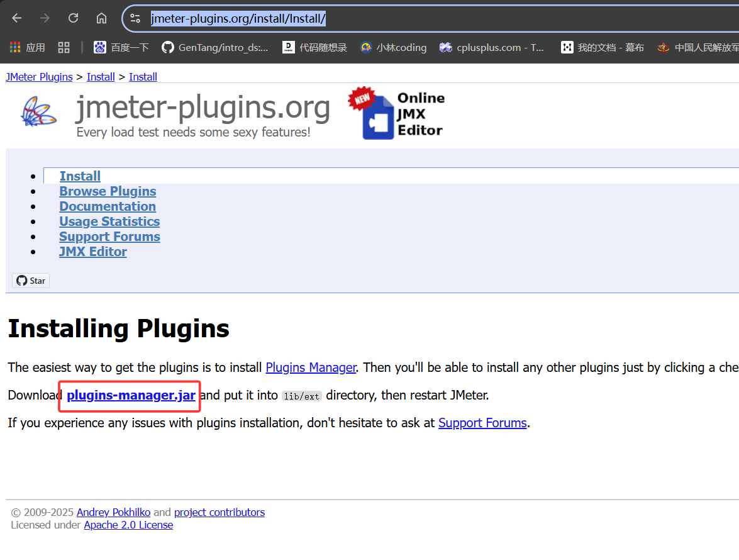The height and width of the screenshot is (560, 739).
Task: Select the Install menu item
Action: click(80, 176)
